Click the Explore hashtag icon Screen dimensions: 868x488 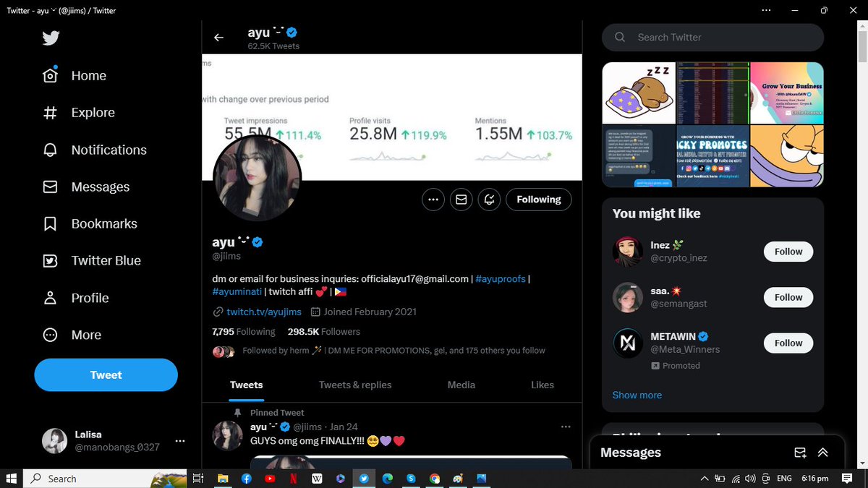(50, 113)
